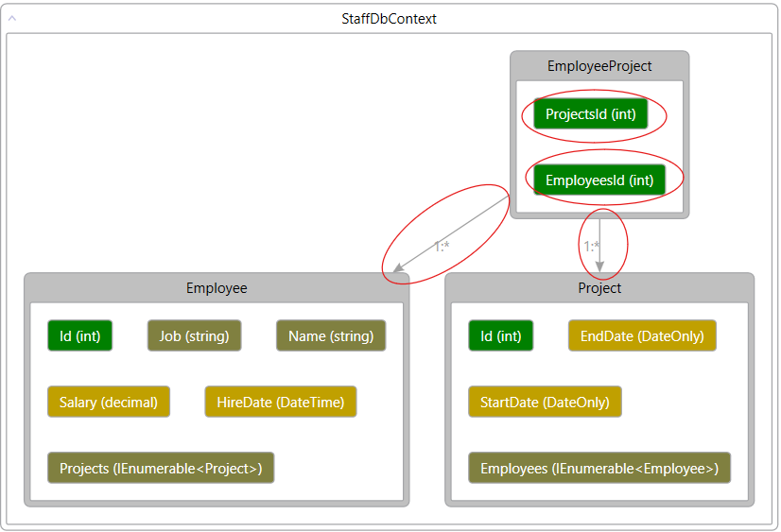Select the EmployeeProject entity header
The image size is (781, 532).
(599, 66)
